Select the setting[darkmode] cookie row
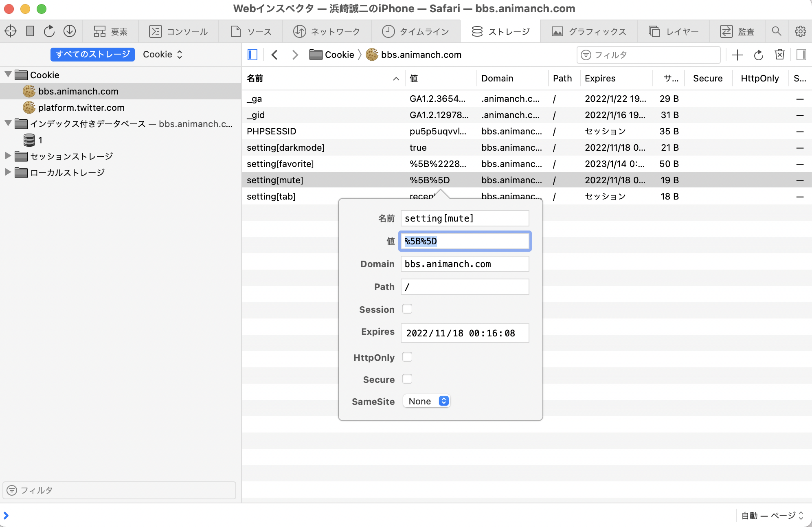This screenshot has height=527, width=812. [x=527, y=147]
